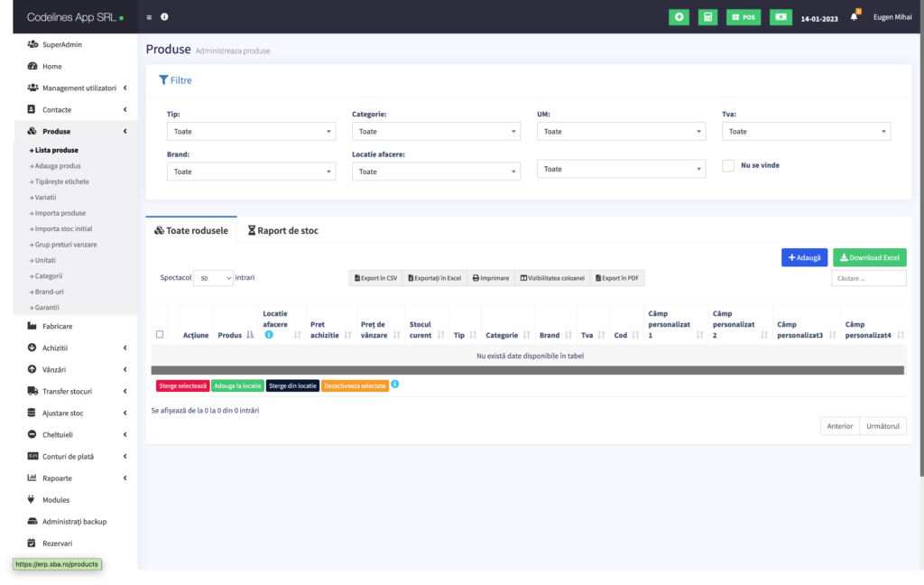Expand the Brand filter dropdown
The width and height of the screenshot is (924, 585).
coord(251,172)
